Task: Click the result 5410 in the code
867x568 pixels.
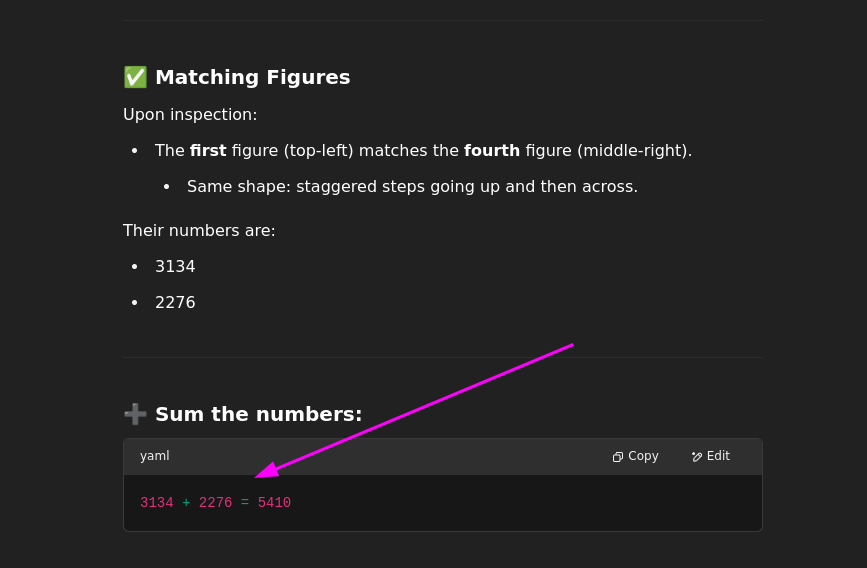Action: click(274, 503)
